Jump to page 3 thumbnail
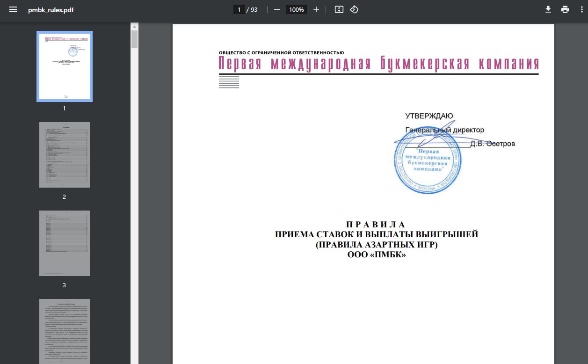588x364 pixels. coord(65,243)
